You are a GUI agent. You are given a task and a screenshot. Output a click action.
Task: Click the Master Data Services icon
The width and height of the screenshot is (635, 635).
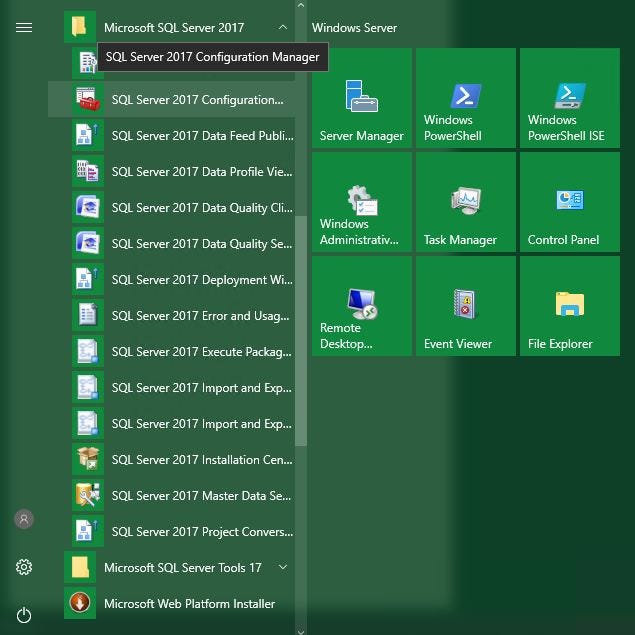coord(88,495)
